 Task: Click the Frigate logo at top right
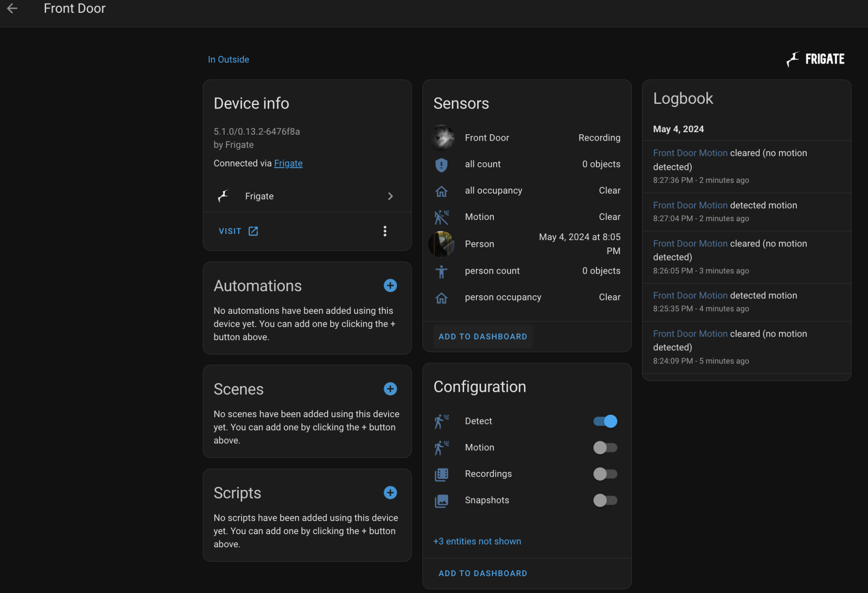tap(815, 59)
